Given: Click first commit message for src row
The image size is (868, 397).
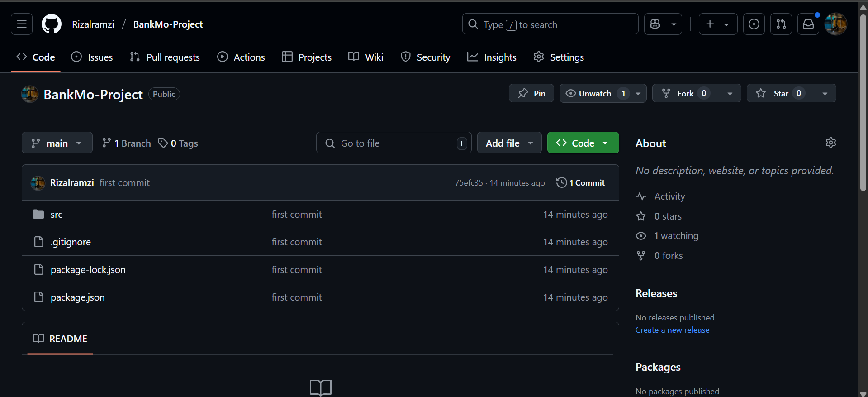Looking at the screenshot, I should [297, 215].
